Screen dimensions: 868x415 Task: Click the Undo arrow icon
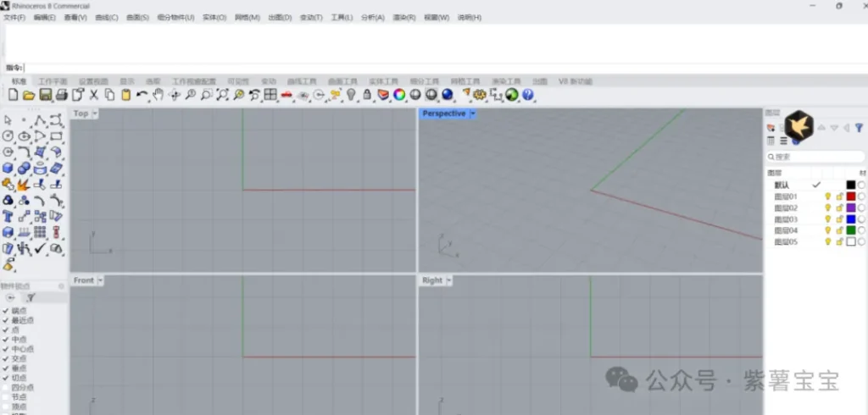point(142,95)
